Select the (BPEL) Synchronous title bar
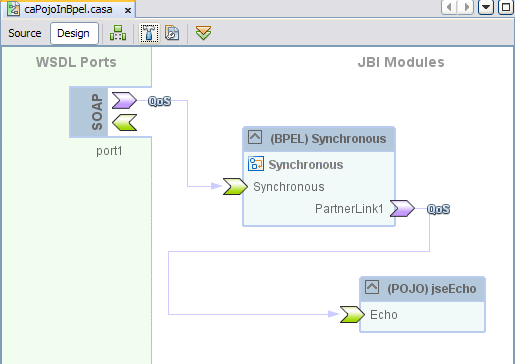 319,139
